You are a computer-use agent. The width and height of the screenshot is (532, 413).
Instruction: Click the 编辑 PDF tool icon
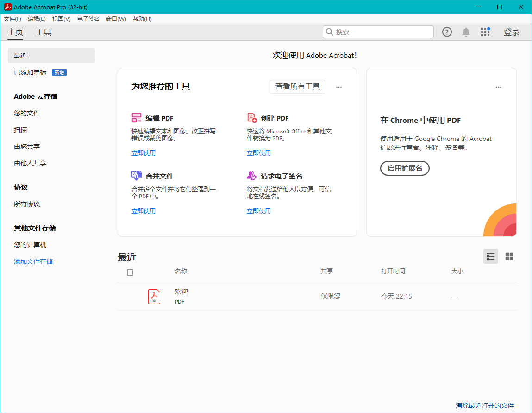[x=137, y=118]
